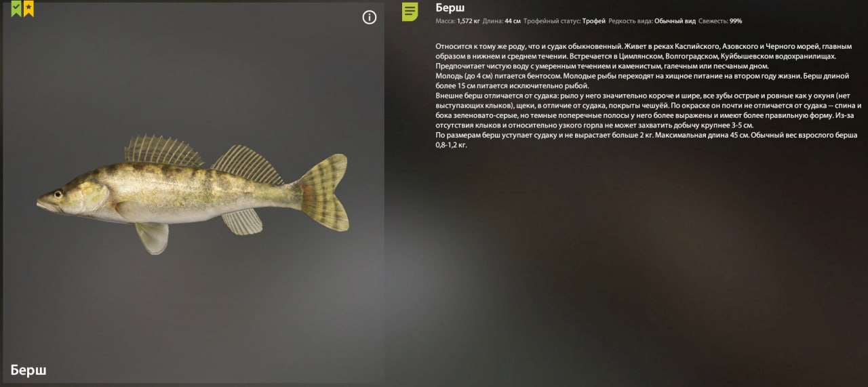
Task: Click Редкость вида Обычный вид text
Action: (x=652, y=21)
